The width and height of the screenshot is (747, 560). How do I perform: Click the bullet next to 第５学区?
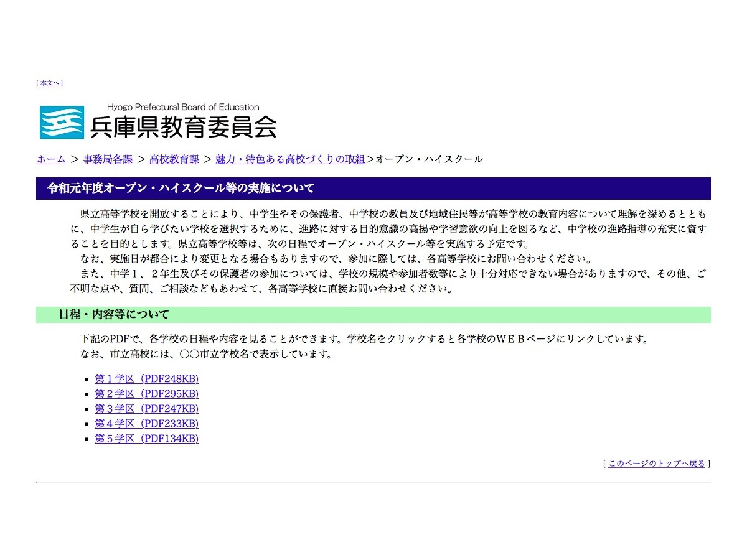click(87, 439)
